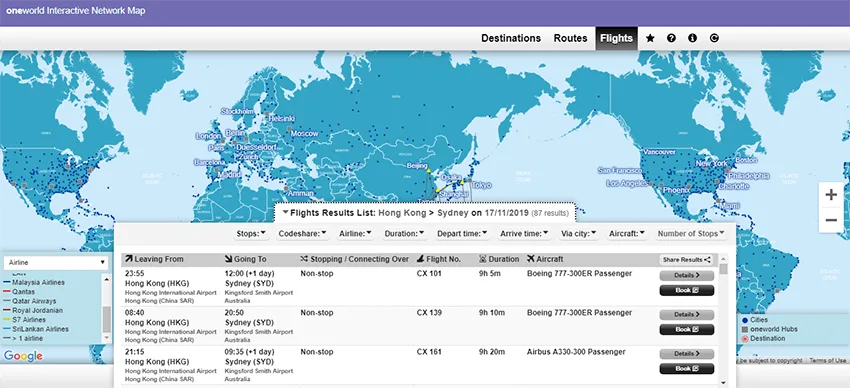Open Details for flight CX 101
Image resolution: width=850 pixels, height=388 pixels.
tap(686, 275)
